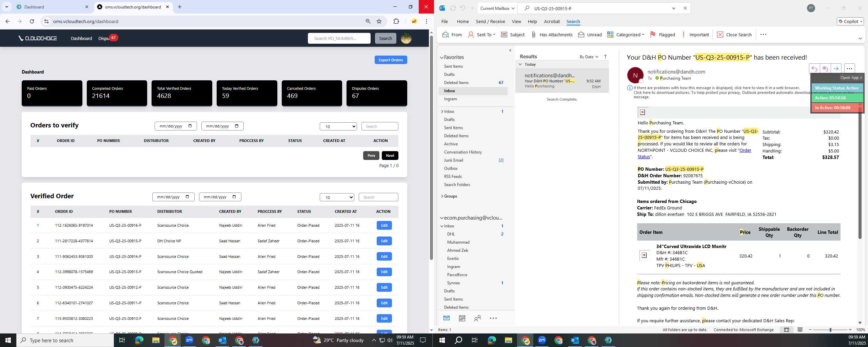Open the Outlook File menu

tap(445, 21)
